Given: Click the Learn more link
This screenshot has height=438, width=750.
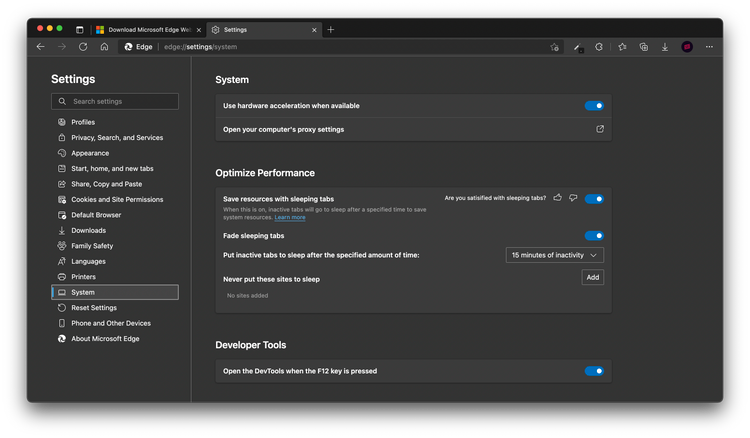Looking at the screenshot, I should [290, 217].
